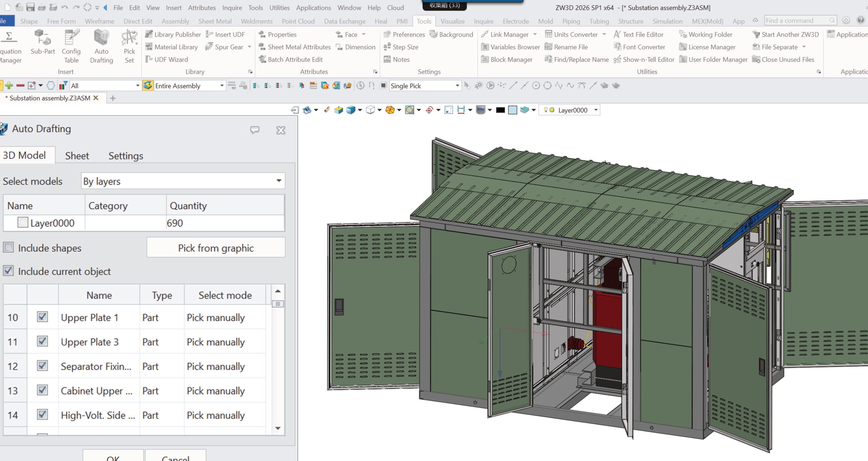Screen dimensions: 868x461
Task: Tick the Layer0000 row checkbox
Action: point(23,222)
